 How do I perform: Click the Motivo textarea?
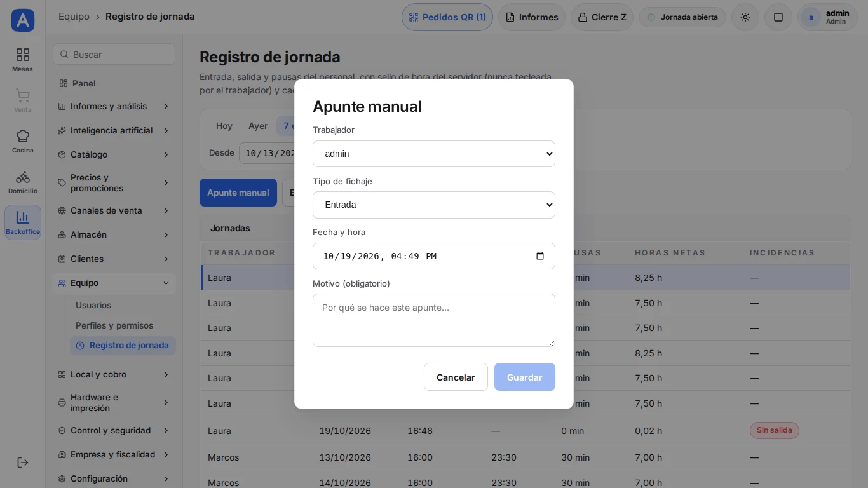pos(434,320)
